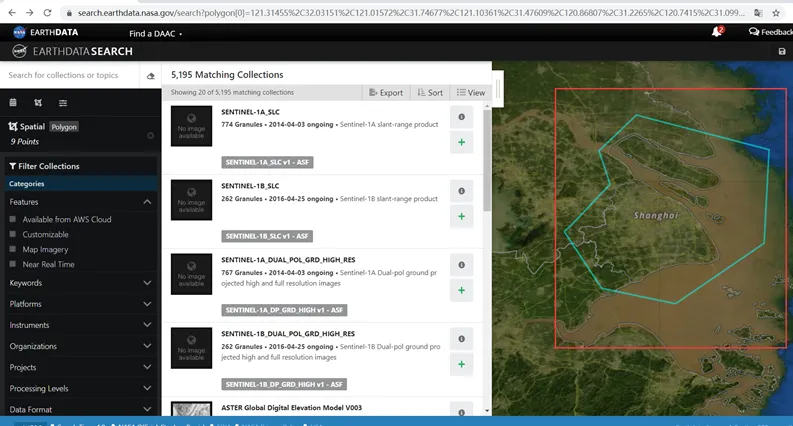This screenshot has width=793, height=426.
Task: Click the results panel resize handle
Action: (x=498, y=89)
